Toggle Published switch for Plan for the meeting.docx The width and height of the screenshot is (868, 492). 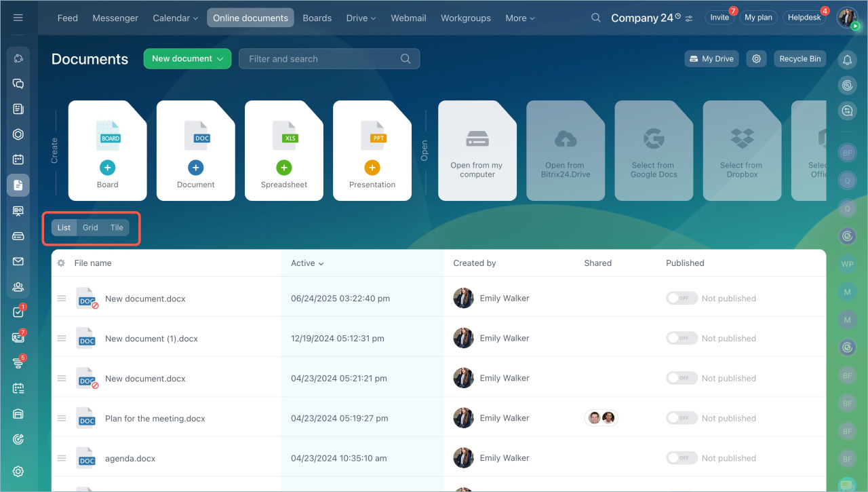coord(681,418)
